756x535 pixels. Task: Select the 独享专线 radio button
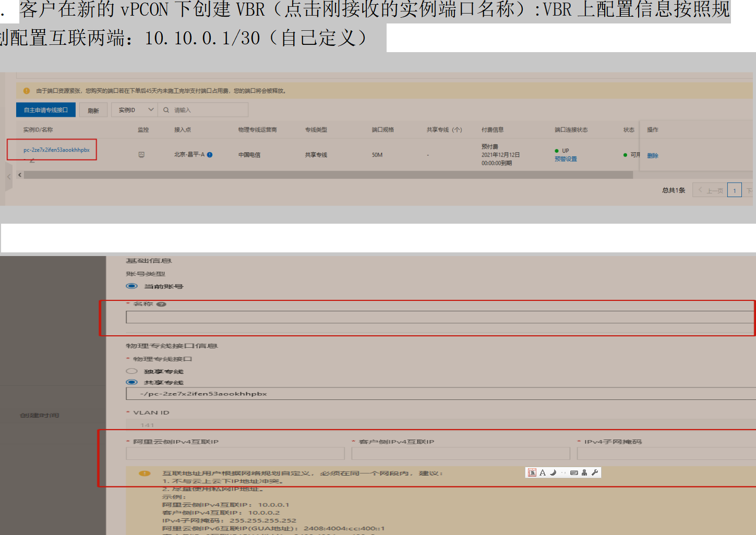131,371
